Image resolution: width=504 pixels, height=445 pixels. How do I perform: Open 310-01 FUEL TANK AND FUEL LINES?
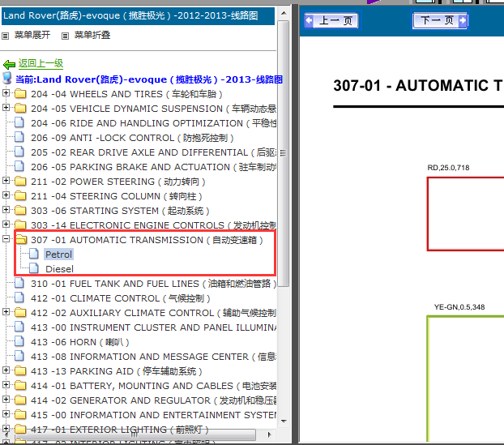154,284
